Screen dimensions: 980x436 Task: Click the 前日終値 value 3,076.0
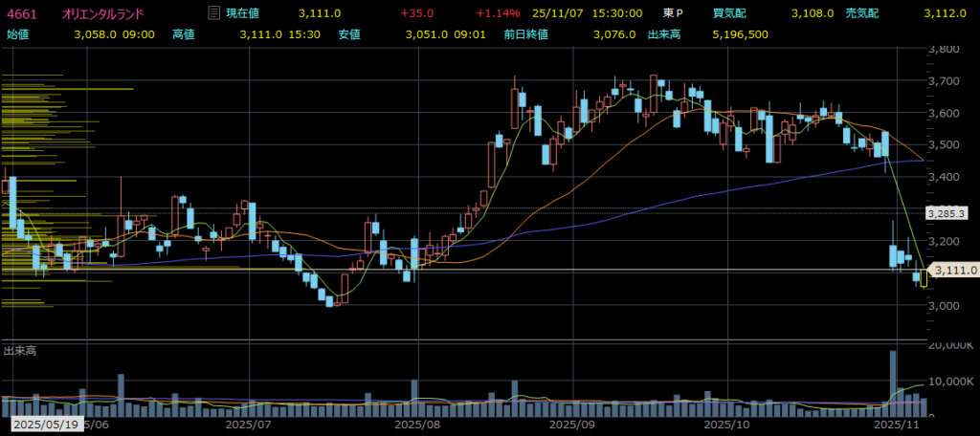[614, 33]
